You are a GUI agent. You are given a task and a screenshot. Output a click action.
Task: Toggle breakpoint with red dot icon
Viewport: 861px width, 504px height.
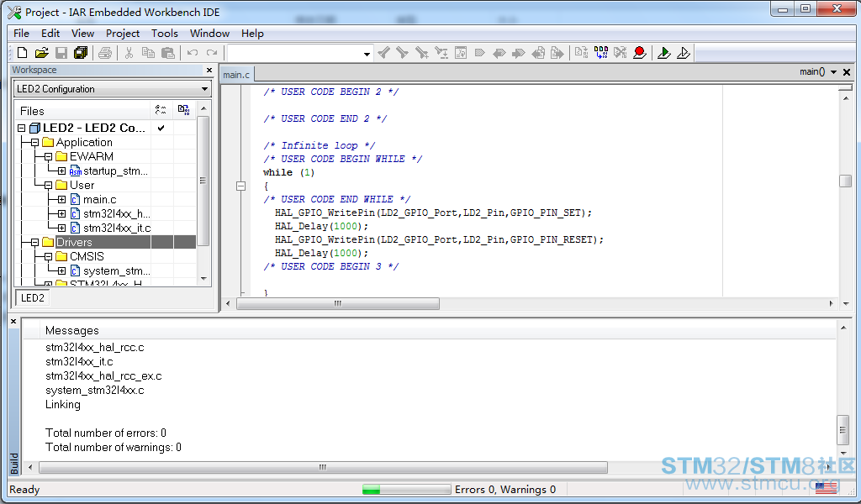[640, 53]
